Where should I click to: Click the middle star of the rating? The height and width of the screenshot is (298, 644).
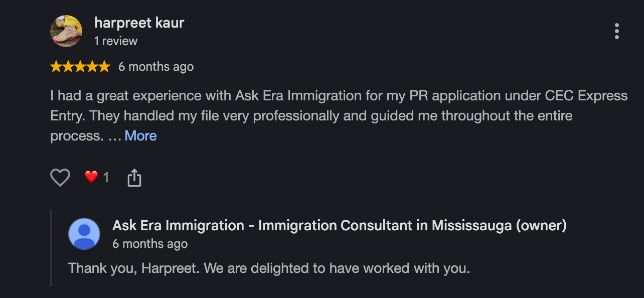tap(80, 67)
